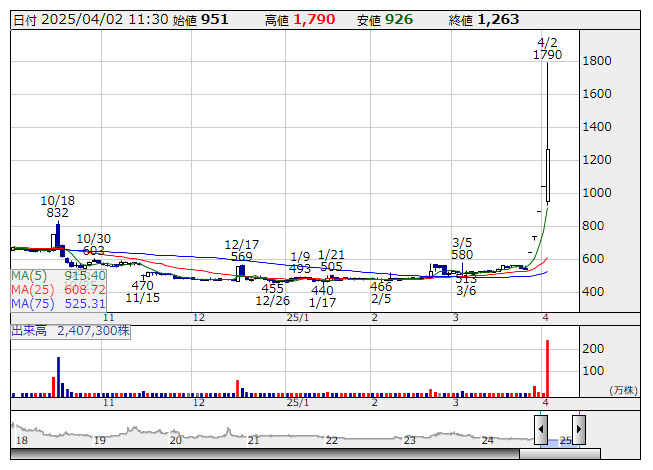653x470 pixels.
Task: Click the 12/17 price marker 569
Action: tap(241, 256)
